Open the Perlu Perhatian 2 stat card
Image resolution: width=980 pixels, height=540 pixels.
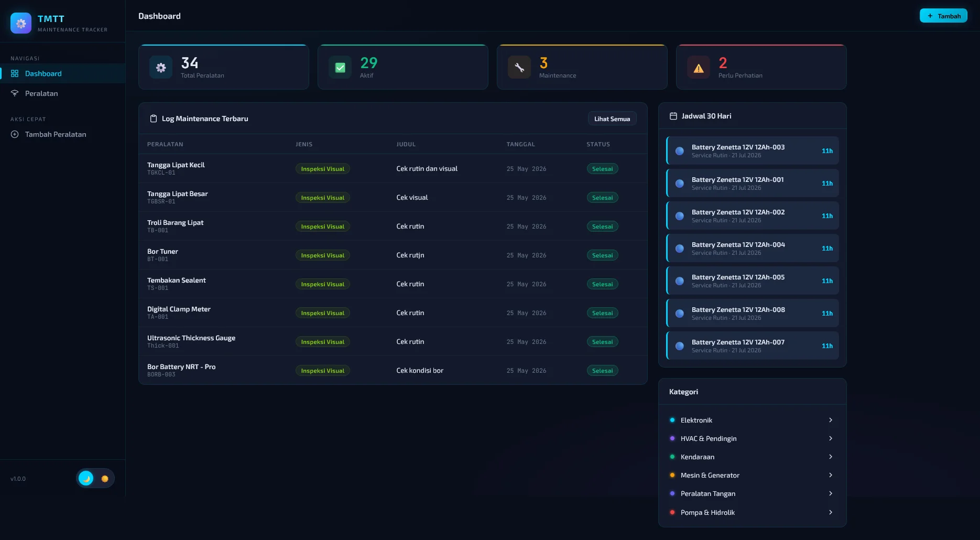[761, 67]
